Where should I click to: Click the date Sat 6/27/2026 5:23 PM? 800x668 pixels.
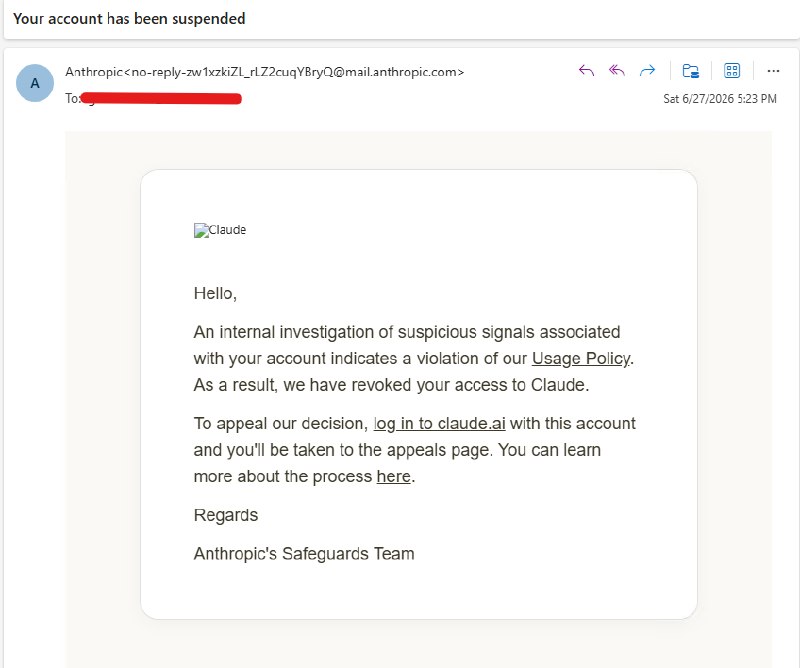point(719,98)
